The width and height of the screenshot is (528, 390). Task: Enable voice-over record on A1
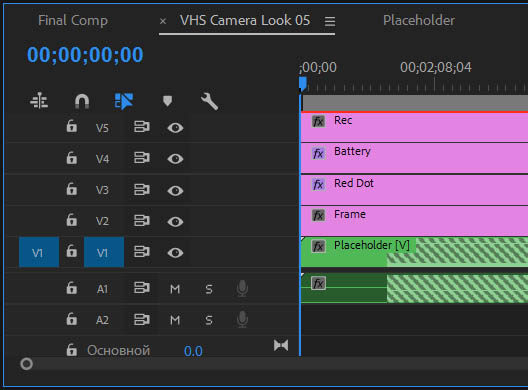(242, 288)
